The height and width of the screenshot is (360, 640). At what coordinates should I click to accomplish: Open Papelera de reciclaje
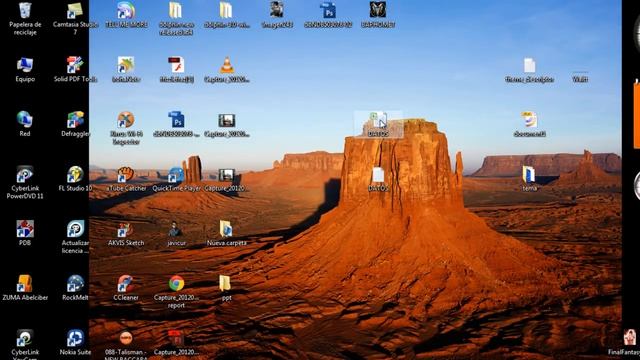pos(25,11)
